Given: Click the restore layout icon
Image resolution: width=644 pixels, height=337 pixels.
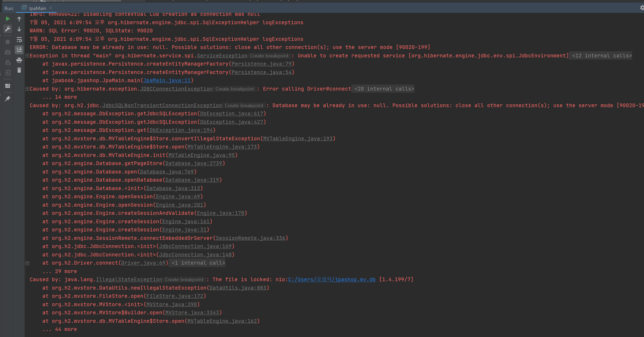Looking at the screenshot, I should tap(8, 86).
